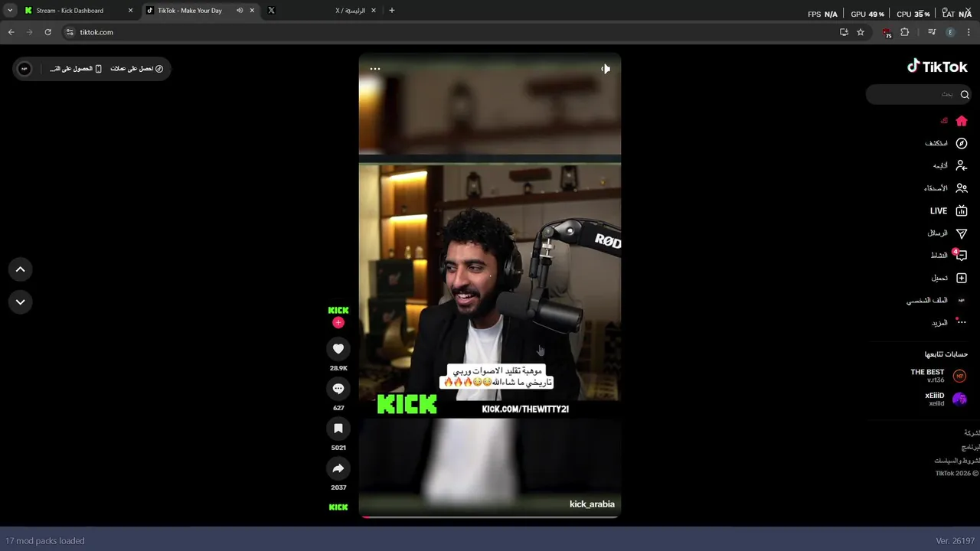Open the red extension with 75 badge
The image size is (980, 551).
click(x=887, y=33)
